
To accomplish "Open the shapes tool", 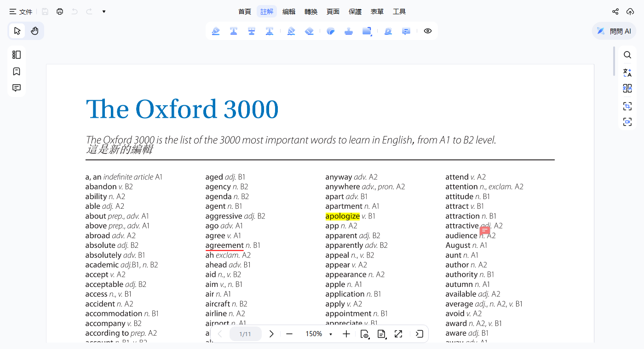I will pos(367,31).
